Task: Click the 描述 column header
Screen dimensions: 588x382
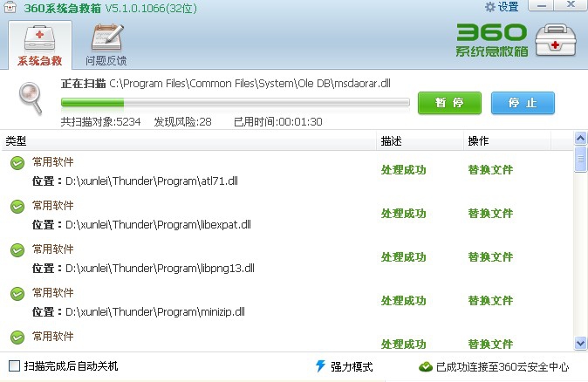Action: click(x=390, y=140)
